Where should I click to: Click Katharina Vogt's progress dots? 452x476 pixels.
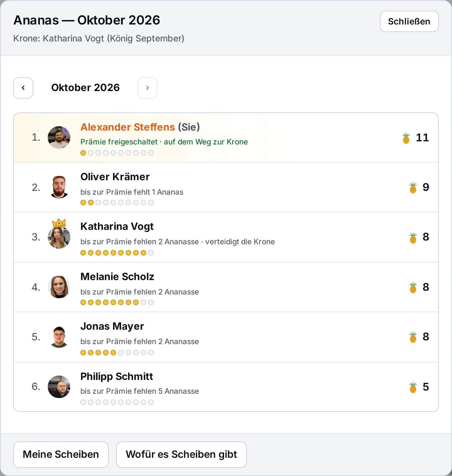pyautogui.click(x=117, y=253)
